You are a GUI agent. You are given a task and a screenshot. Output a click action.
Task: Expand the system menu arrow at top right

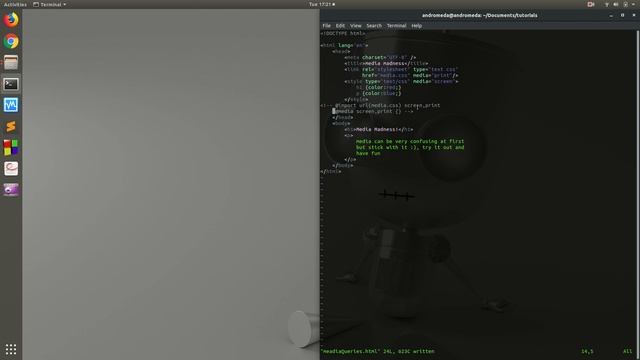(633, 4)
